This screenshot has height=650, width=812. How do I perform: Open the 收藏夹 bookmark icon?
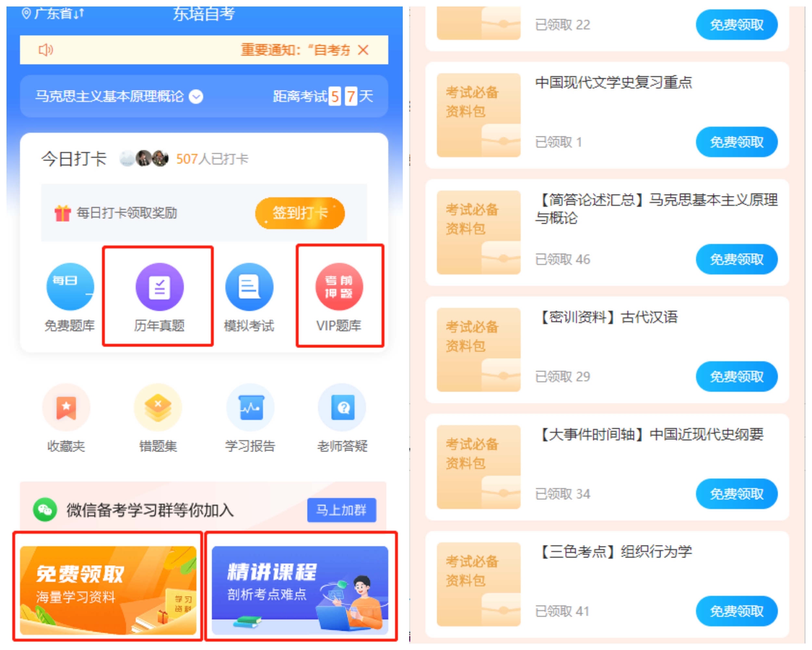tap(66, 407)
